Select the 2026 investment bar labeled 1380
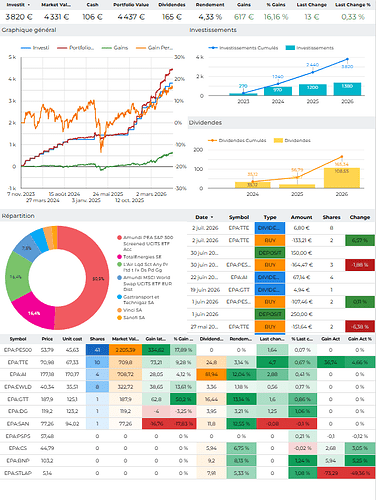This screenshot has height=500, width=376. click(347, 89)
